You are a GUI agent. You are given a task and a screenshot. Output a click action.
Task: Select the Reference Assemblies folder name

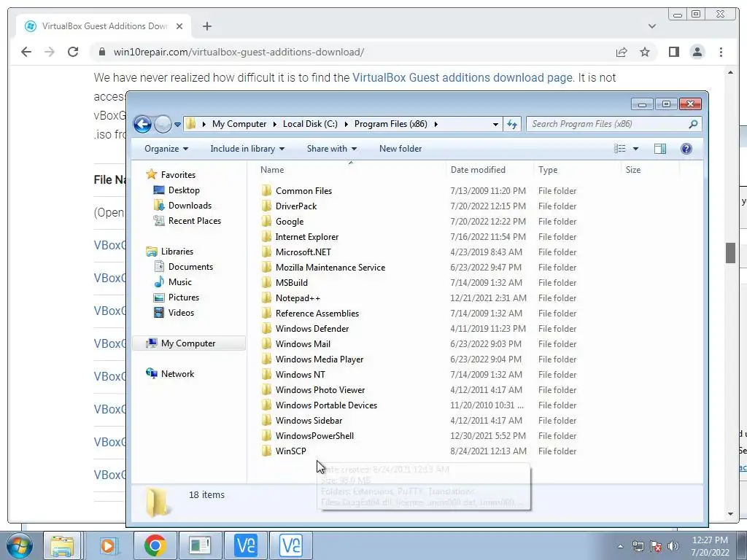tap(317, 314)
